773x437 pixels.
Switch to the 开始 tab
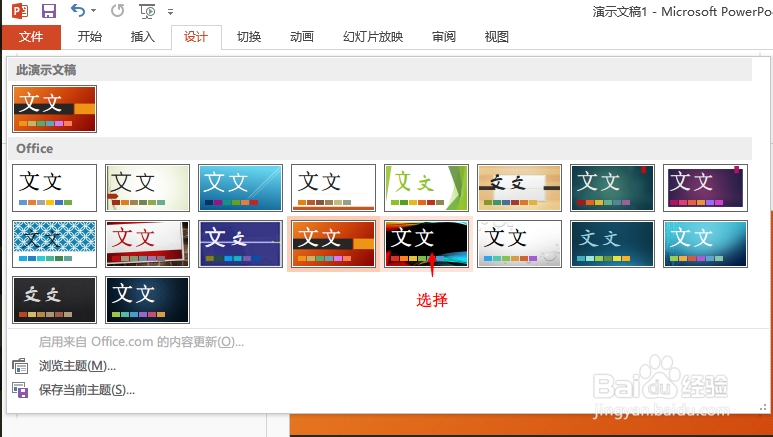tap(90, 37)
